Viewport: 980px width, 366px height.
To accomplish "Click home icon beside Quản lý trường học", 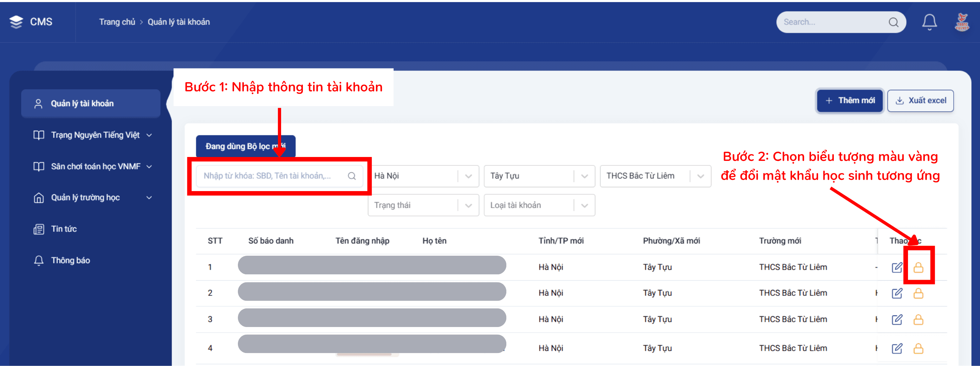I will pos(39,198).
